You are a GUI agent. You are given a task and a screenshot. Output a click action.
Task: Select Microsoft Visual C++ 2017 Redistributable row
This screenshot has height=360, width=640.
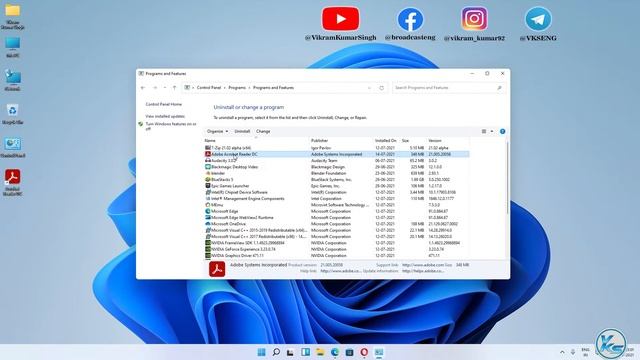point(337,237)
